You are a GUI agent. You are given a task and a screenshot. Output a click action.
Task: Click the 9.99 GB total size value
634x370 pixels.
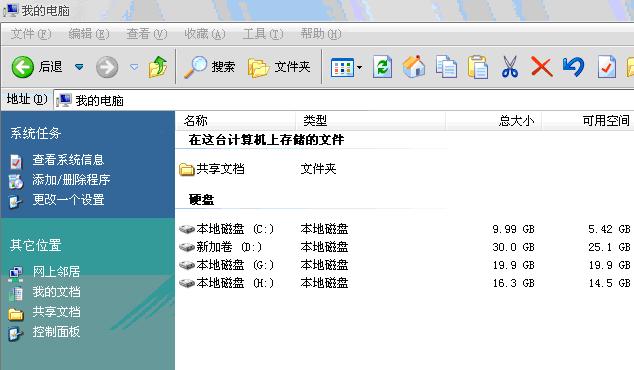513,229
